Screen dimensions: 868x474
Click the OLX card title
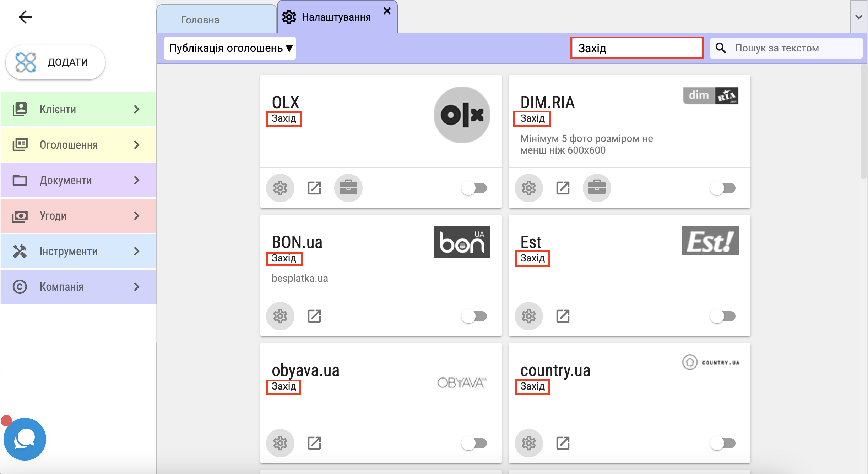point(286,103)
